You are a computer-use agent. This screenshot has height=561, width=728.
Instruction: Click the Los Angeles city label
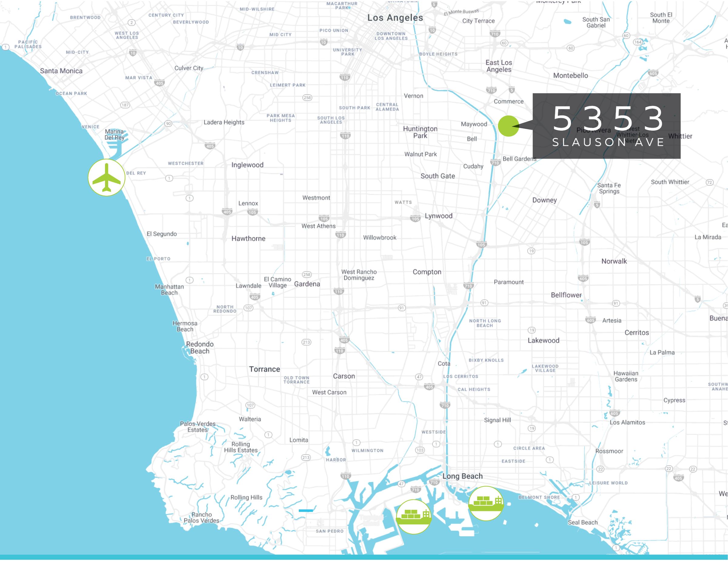point(395,18)
